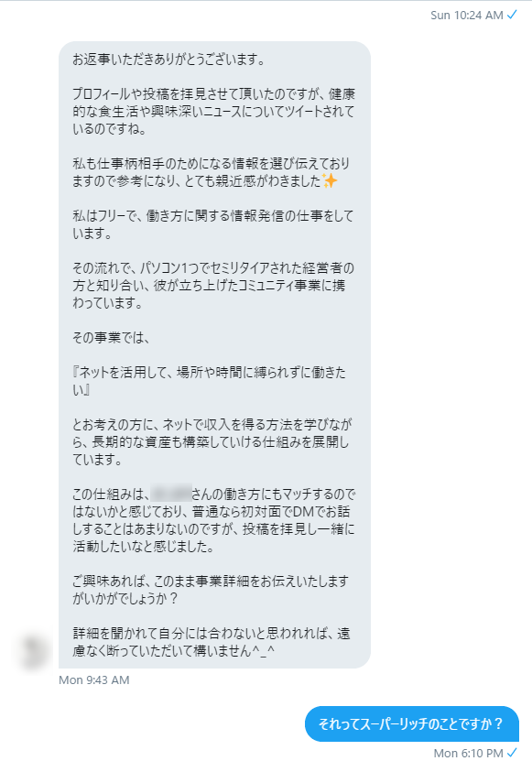Click the quoted text 『ネットを活用して…働きたい』
This screenshot has width=532, height=761.
click(x=209, y=381)
